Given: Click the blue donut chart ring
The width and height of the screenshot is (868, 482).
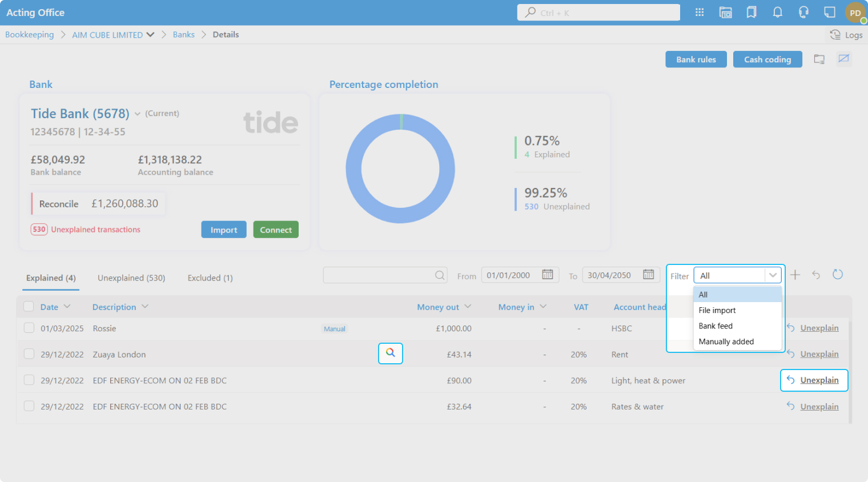Looking at the screenshot, I should pyautogui.click(x=353, y=169).
